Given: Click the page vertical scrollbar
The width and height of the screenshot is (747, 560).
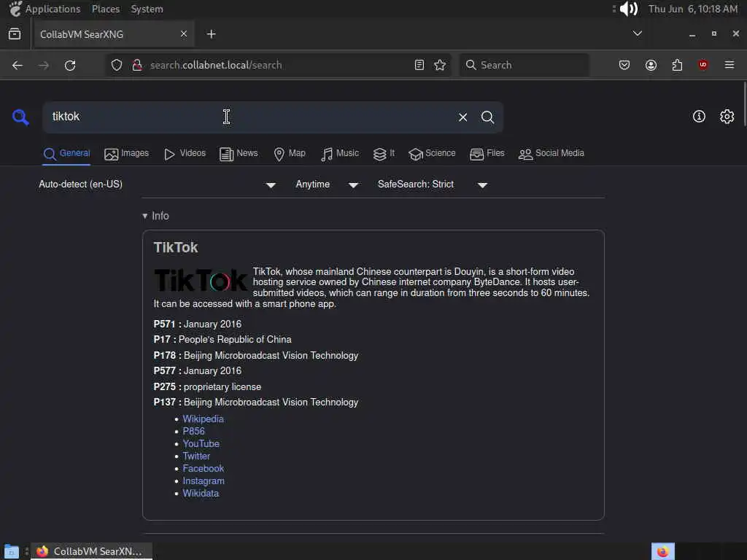Looking at the screenshot, I should point(744,104).
